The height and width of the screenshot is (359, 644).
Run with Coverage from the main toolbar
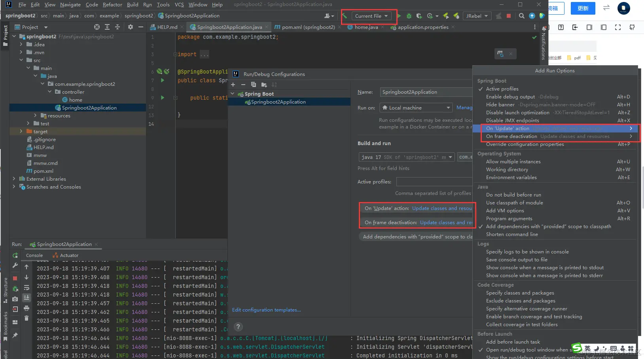point(419,16)
